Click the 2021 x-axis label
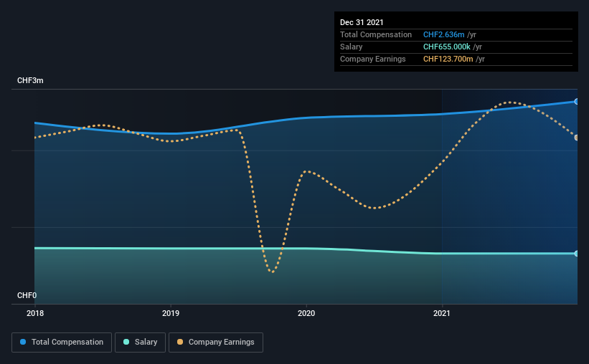This screenshot has width=589, height=364. (x=442, y=313)
